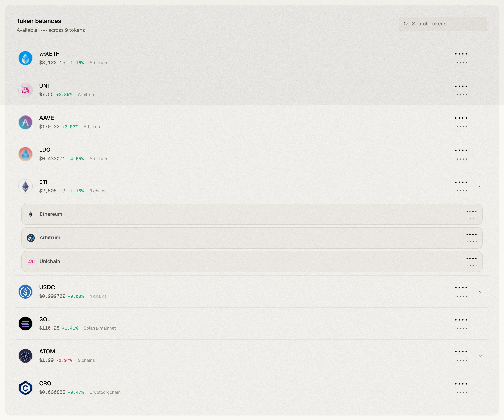Click the Unichain chain icon in sub-row
The image size is (504, 420).
[31, 261]
